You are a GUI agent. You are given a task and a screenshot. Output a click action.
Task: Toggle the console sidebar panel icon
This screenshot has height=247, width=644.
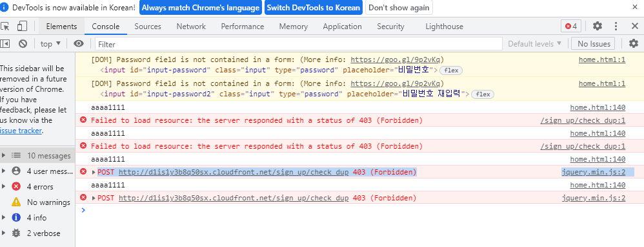5,43
